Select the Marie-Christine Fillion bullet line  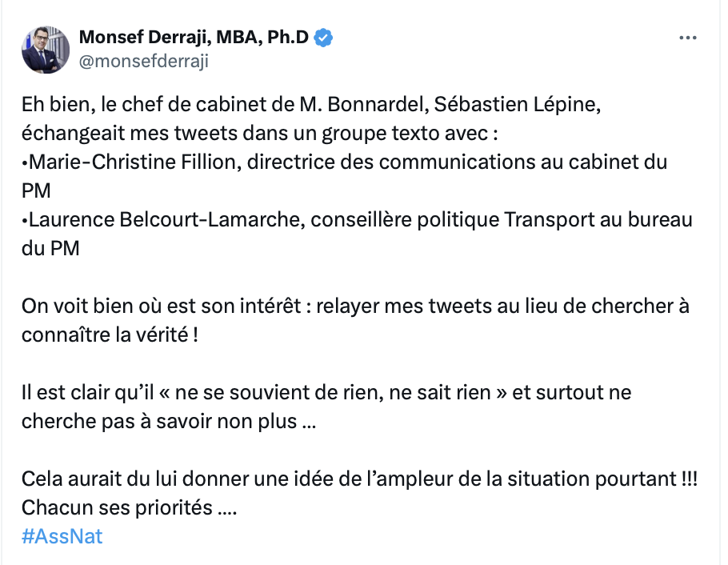coord(344,162)
